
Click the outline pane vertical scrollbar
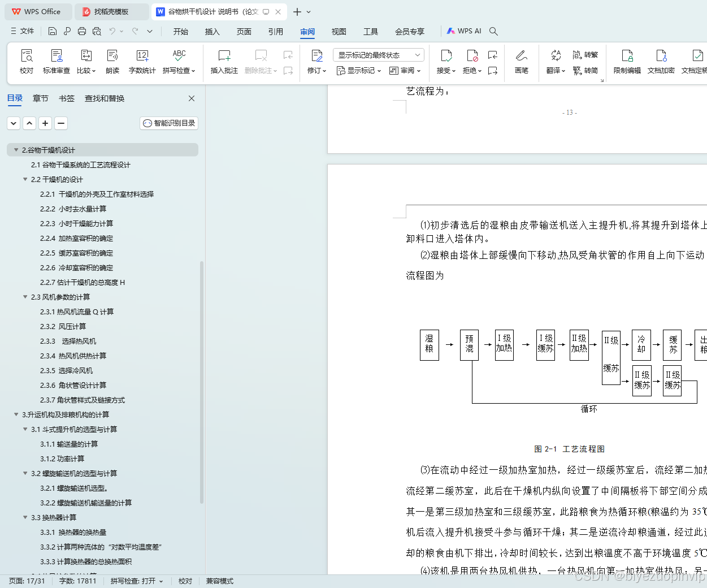tap(202, 382)
